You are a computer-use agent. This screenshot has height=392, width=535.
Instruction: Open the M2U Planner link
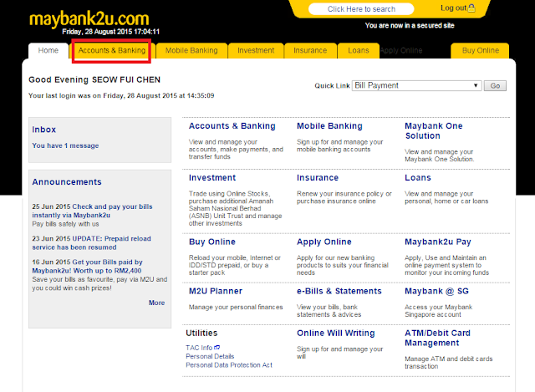(216, 292)
